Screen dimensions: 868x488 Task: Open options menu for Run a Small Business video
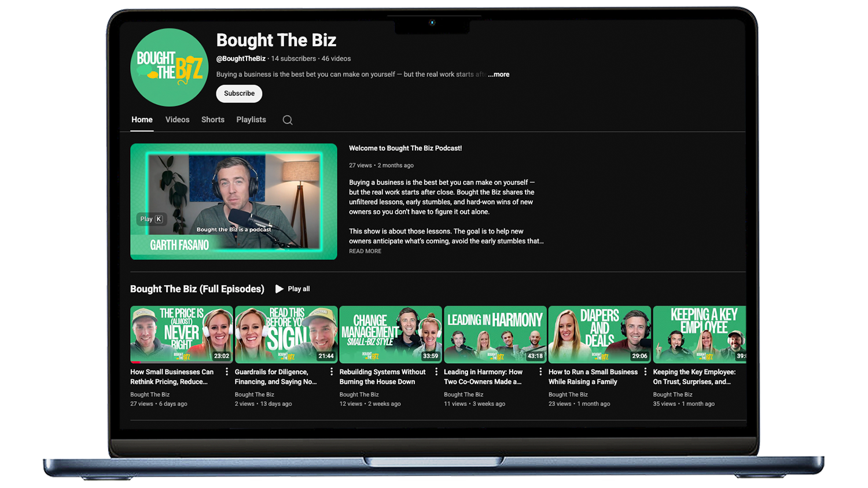[645, 372]
